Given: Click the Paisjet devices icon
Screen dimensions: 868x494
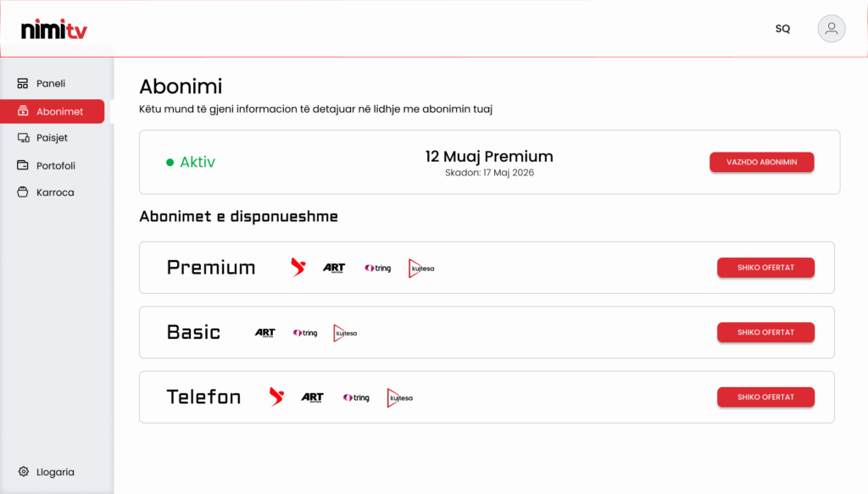Looking at the screenshot, I should (23, 138).
